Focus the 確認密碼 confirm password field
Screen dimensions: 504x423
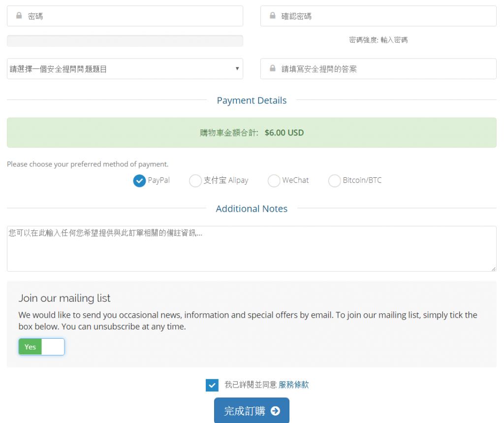[378, 16]
